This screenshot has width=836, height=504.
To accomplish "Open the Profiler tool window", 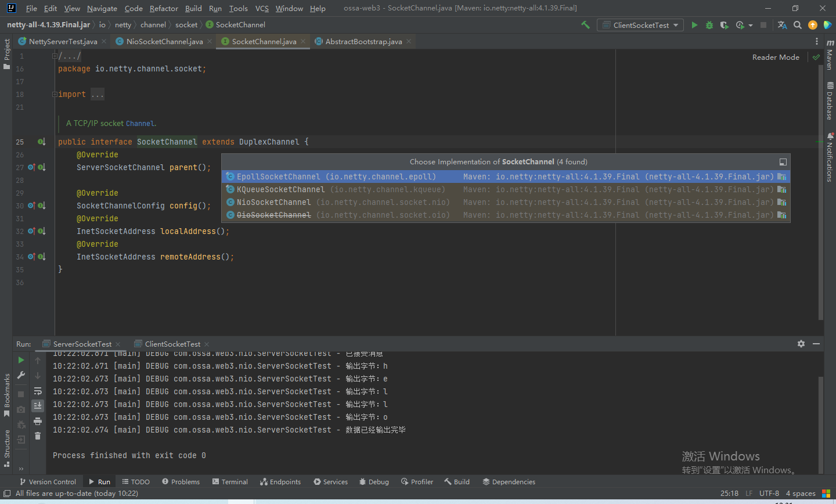I will [417, 482].
